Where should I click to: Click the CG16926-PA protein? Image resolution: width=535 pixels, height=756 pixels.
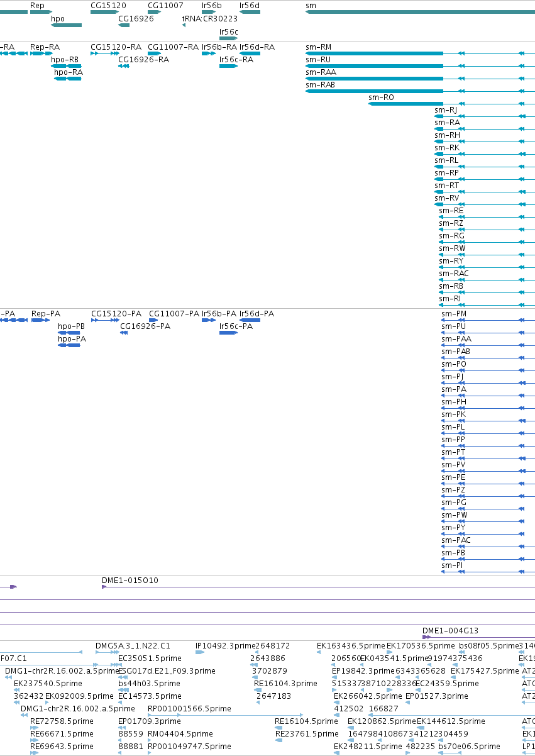(x=124, y=333)
